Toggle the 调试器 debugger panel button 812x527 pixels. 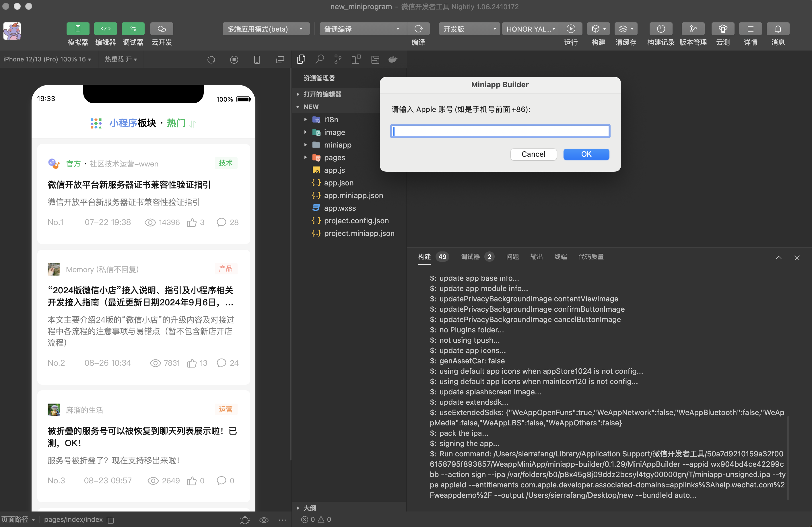(133, 29)
